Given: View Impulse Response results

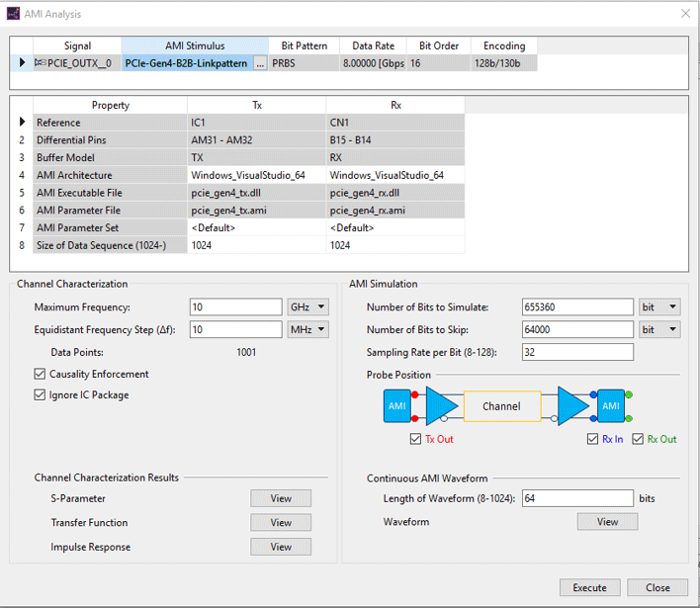Looking at the screenshot, I should click(x=281, y=547).
